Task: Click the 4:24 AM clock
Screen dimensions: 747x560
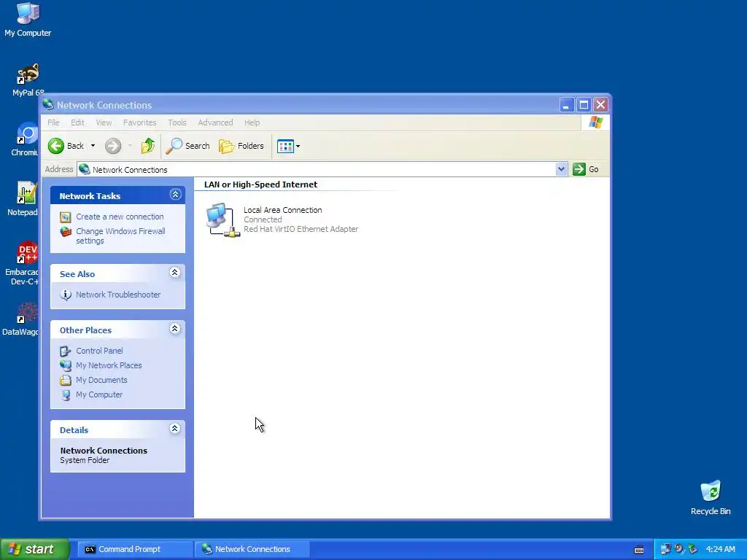Action: tap(720, 549)
